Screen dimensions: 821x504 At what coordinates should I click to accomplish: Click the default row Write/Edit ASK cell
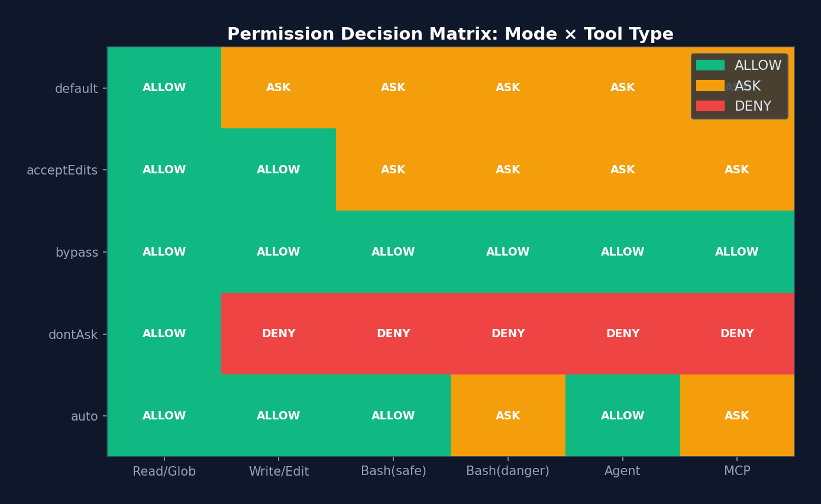tap(279, 88)
